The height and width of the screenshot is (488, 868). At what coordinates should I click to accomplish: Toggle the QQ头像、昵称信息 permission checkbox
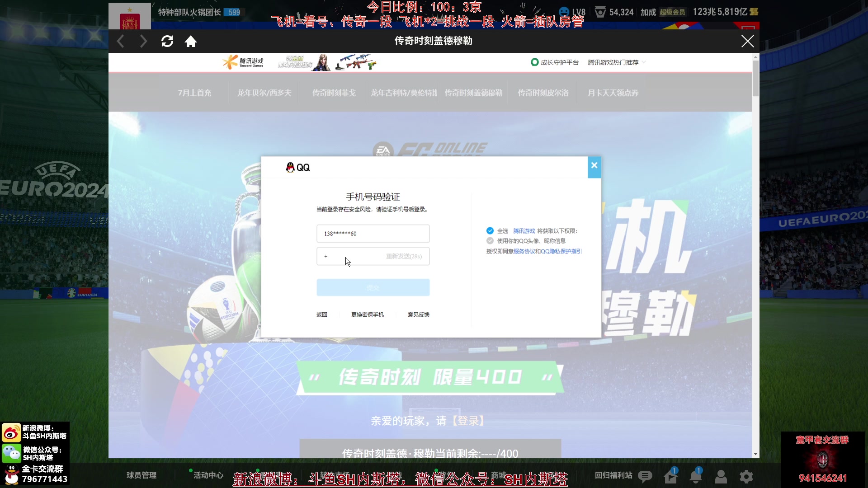coord(490,240)
